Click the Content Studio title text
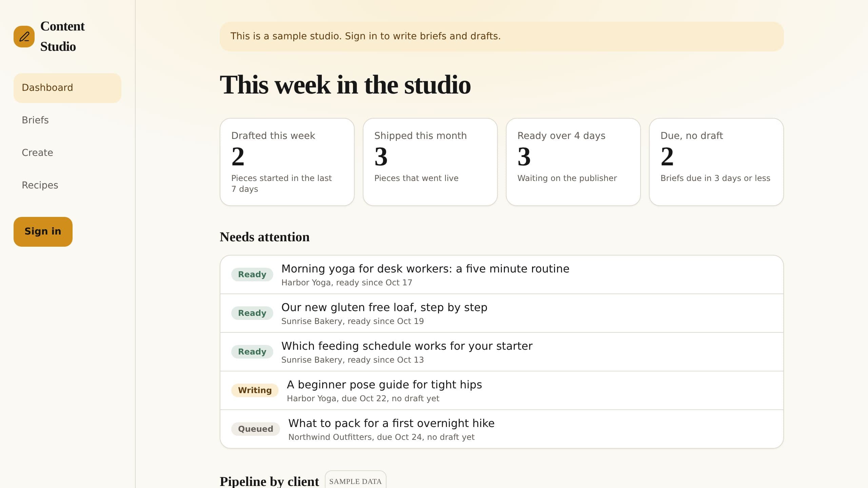The height and width of the screenshot is (488, 868). click(62, 36)
